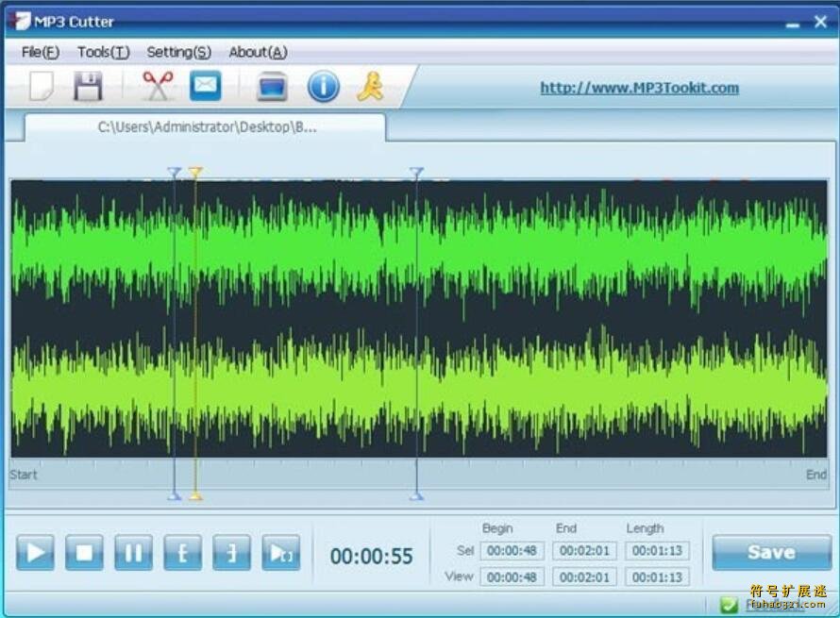840x618 pixels.
Task: Click the Start label on the timeline
Action: (x=24, y=475)
